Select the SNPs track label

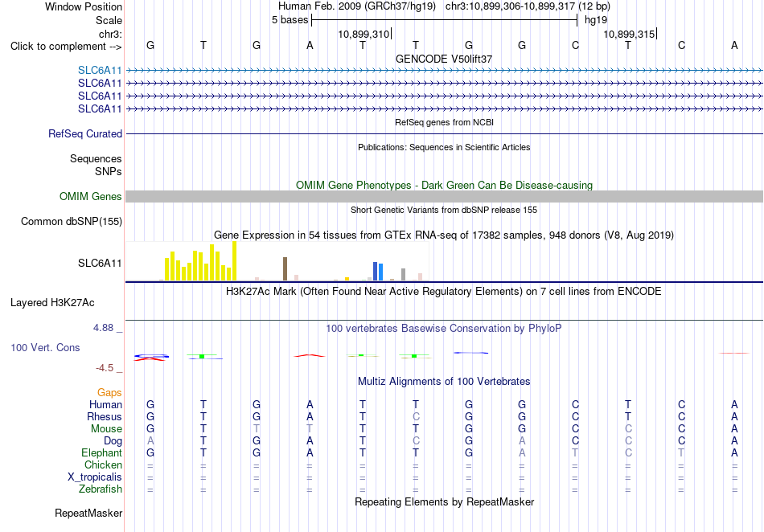[x=109, y=171]
